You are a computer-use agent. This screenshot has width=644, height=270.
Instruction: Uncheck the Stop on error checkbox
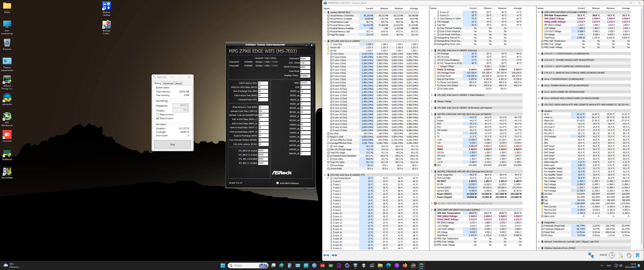158,118
